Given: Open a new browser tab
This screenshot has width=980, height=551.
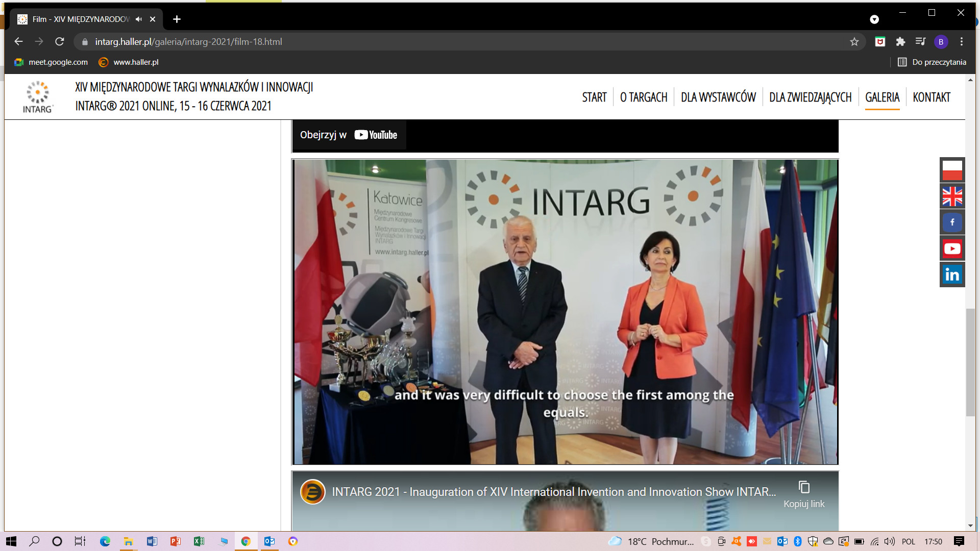Looking at the screenshot, I should point(177,19).
